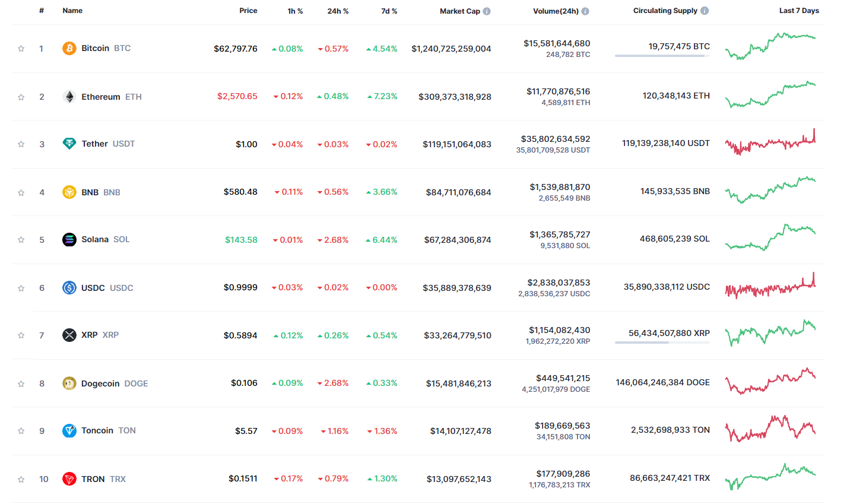Sort by the 24h % column
The image size is (847, 504).
point(338,11)
